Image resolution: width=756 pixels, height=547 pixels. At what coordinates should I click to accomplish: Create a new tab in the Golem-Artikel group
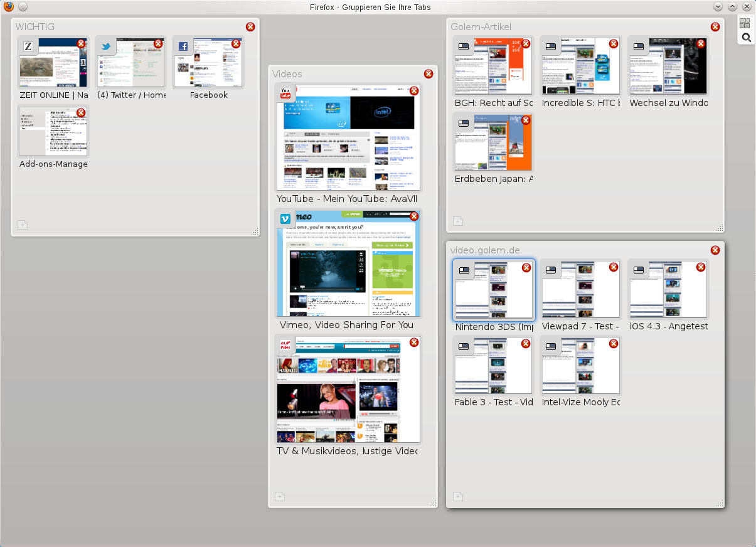click(458, 221)
